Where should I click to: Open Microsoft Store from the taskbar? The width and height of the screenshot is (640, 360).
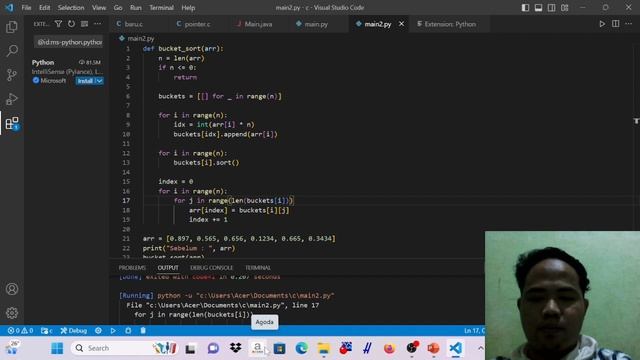pyautogui.click(x=280, y=348)
